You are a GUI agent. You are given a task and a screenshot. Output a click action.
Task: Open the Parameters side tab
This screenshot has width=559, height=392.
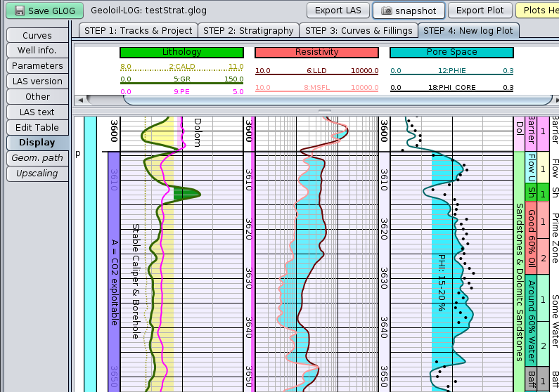click(x=37, y=65)
